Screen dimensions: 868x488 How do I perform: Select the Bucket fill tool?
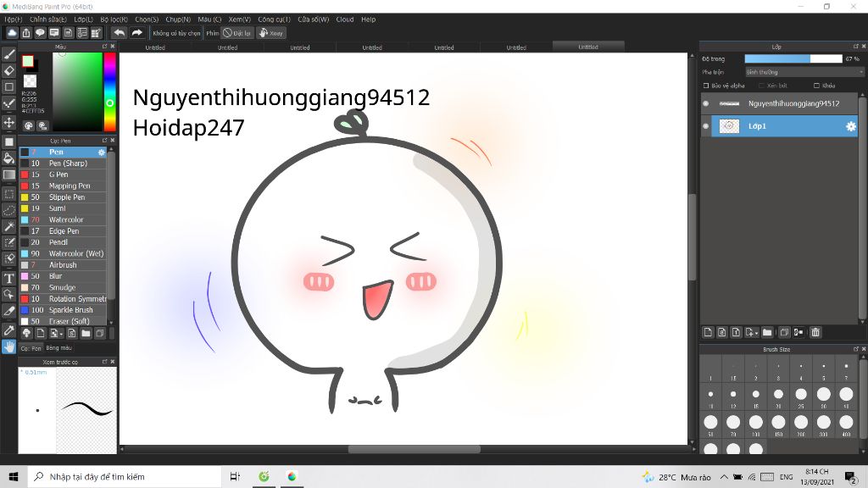click(8, 158)
